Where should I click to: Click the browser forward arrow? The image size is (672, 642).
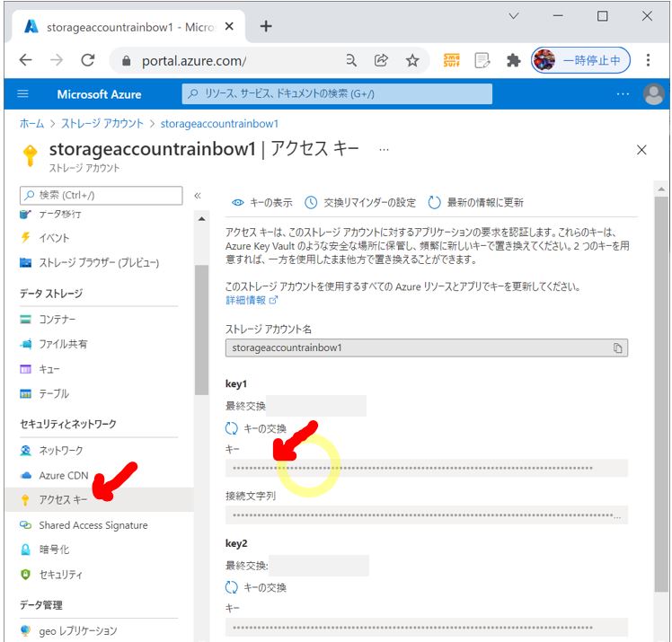coord(57,60)
